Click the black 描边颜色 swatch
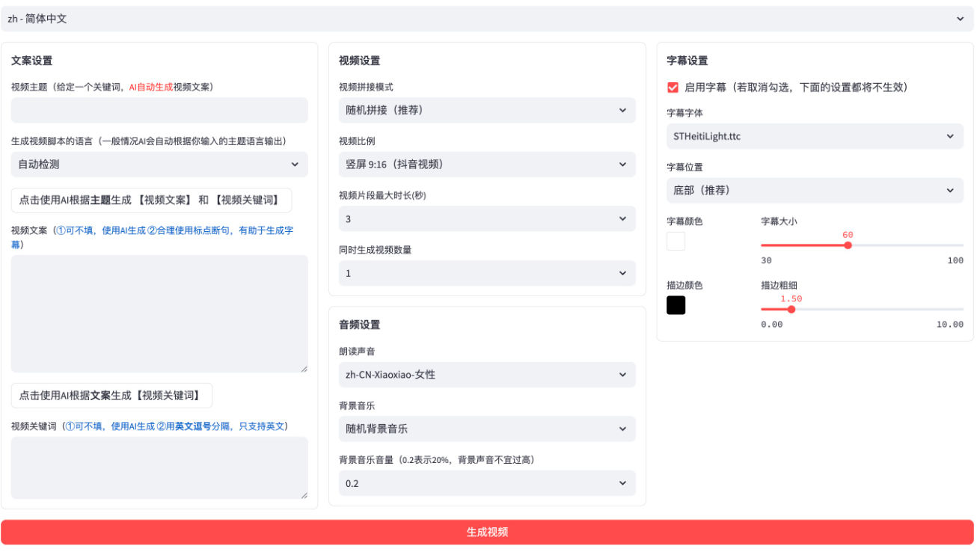 (676, 305)
